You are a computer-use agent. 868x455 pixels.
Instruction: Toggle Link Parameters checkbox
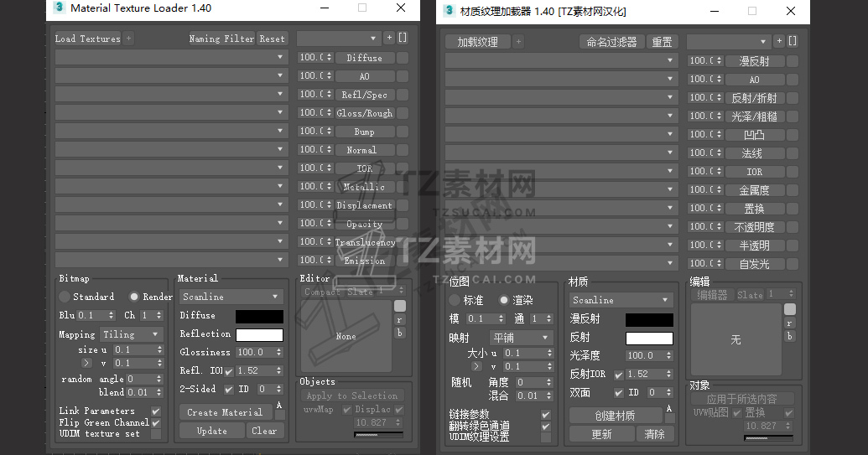(156, 411)
